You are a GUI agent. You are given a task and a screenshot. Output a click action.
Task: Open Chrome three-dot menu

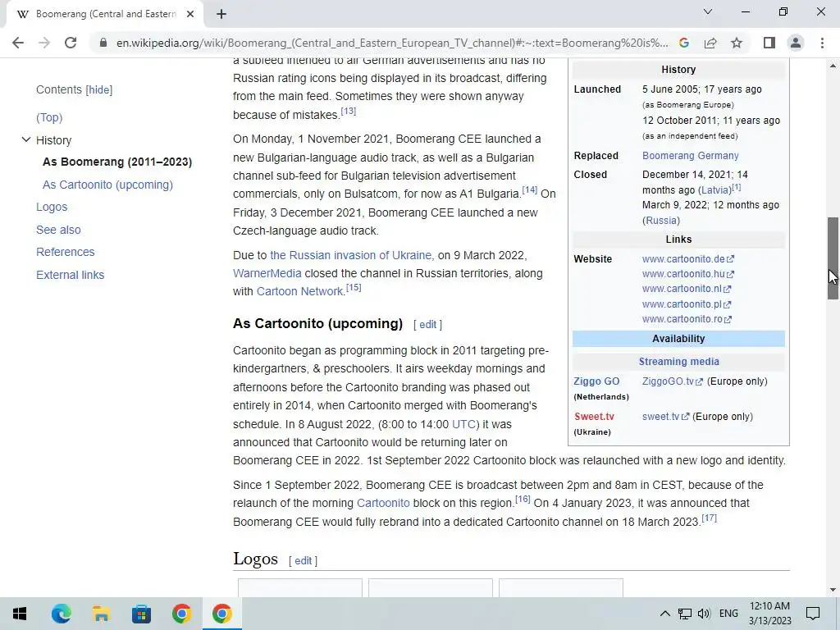pyautogui.click(x=822, y=43)
